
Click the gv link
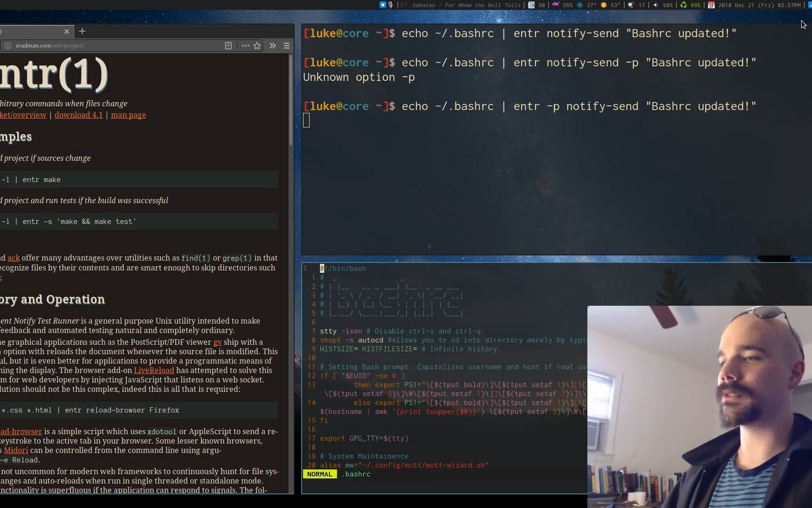(x=218, y=342)
